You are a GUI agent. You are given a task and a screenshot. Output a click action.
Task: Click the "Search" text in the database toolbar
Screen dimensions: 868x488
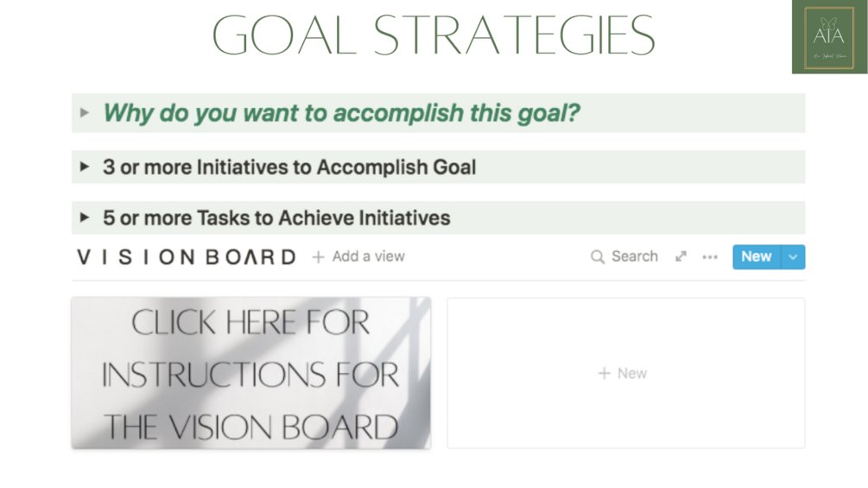click(x=634, y=257)
